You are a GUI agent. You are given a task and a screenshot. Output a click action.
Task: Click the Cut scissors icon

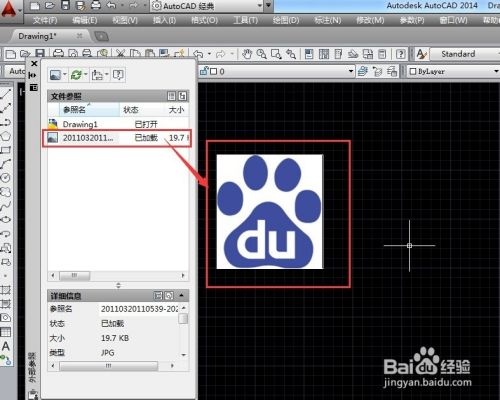click(120, 54)
